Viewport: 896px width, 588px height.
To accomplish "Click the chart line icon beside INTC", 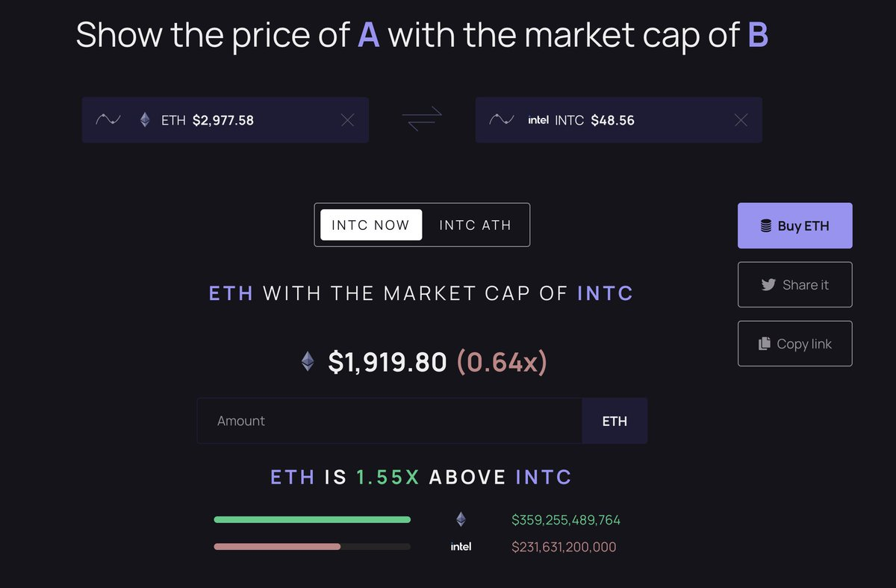I will point(502,119).
